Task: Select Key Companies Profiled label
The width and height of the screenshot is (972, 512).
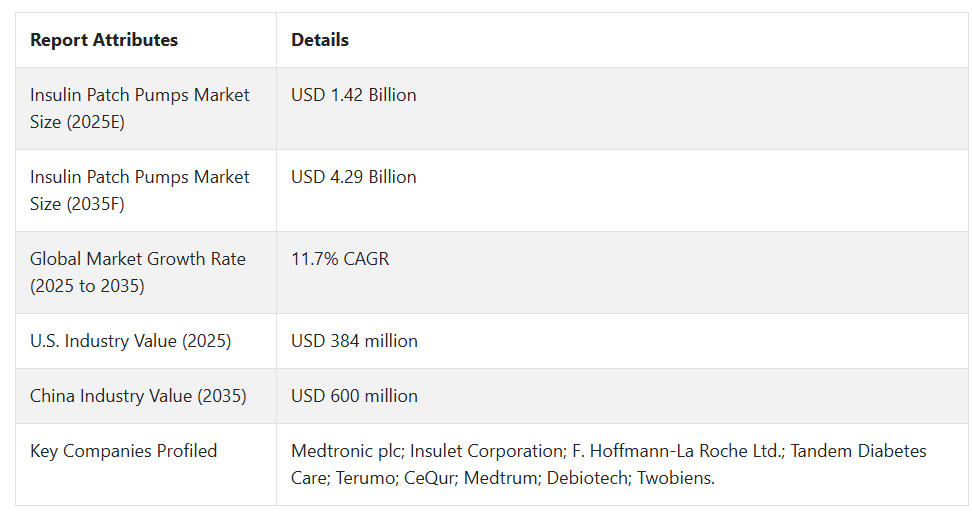Action: (123, 451)
